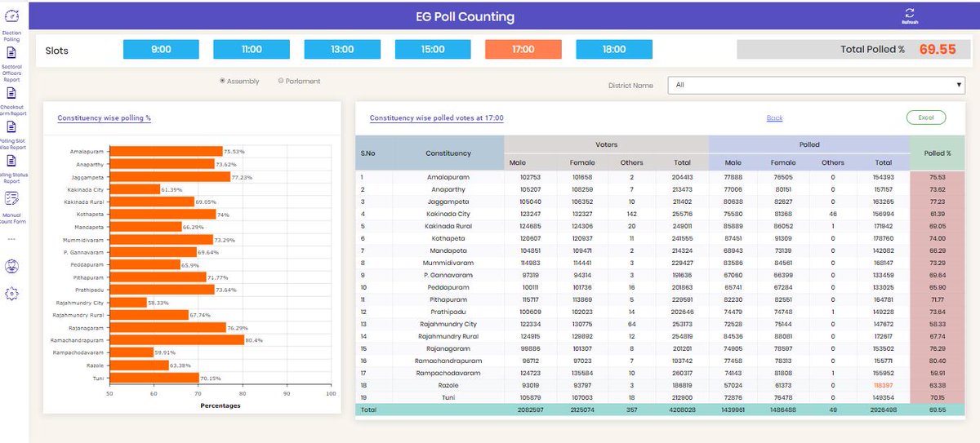Image resolution: width=980 pixels, height=443 pixels.
Task: Click sidebar three-dash overflow item
Action: pos(11,239)
